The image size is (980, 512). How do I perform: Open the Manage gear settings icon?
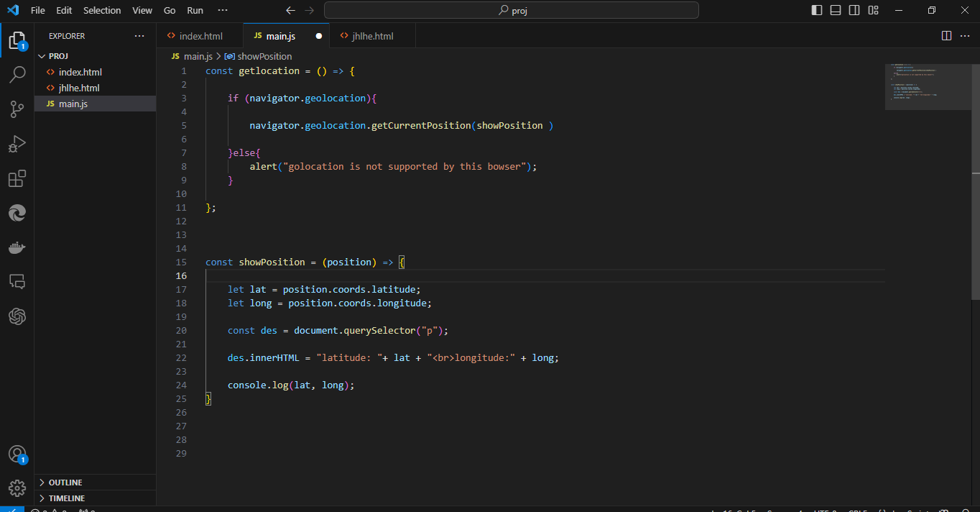click(x=17, y=488)
